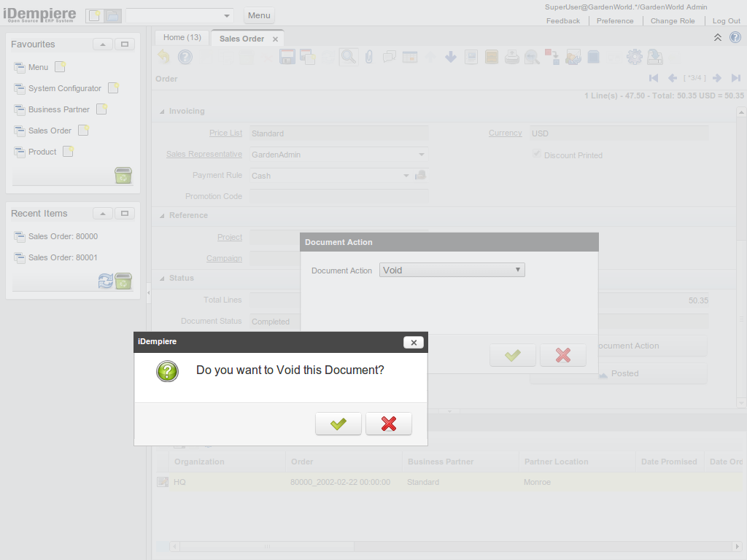Open the Payment Rule dropdown

point(406,176)
